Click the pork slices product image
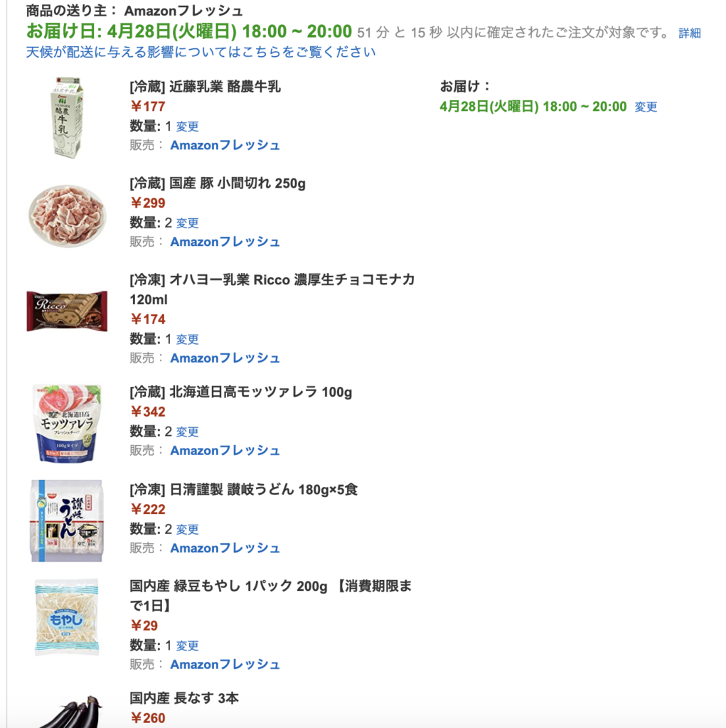The height and width of the screenshot is (728, 726). click(x=68, y=215)
